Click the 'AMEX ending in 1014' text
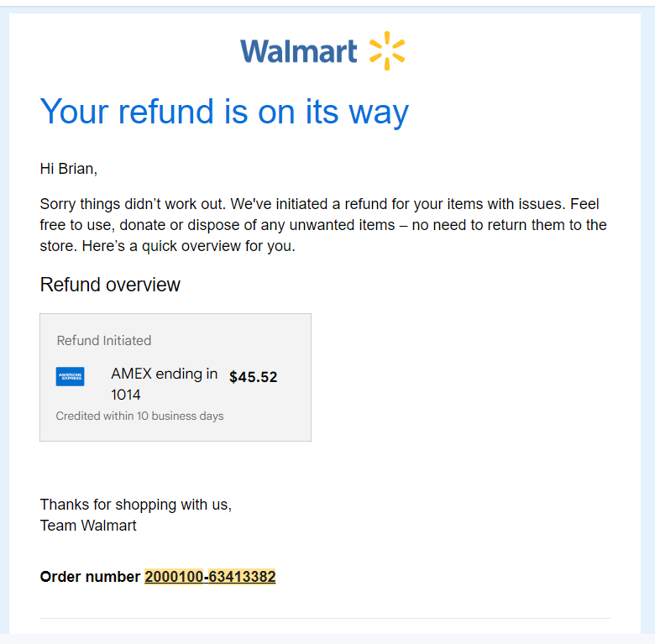The width and height of the screenshot is (655, 644). pos(164,384)
